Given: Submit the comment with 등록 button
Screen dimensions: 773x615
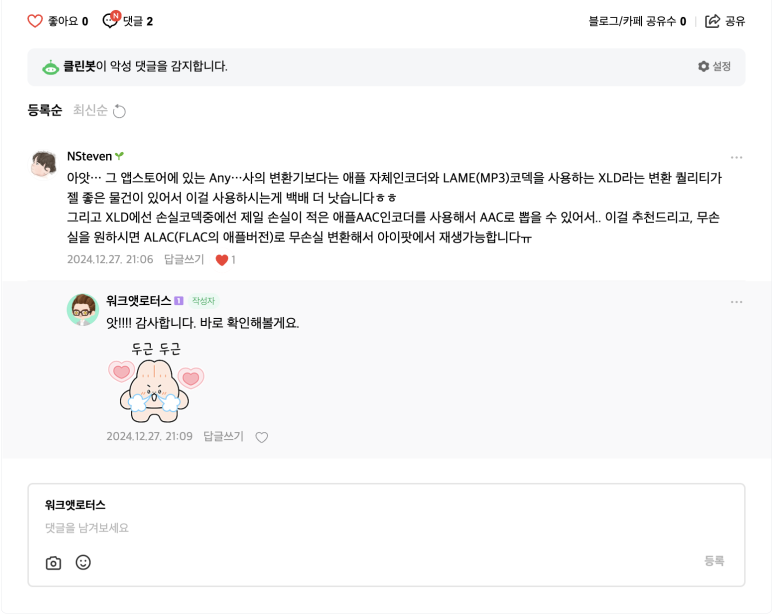Looking at the screenshot, I should [x=714, y=561].
